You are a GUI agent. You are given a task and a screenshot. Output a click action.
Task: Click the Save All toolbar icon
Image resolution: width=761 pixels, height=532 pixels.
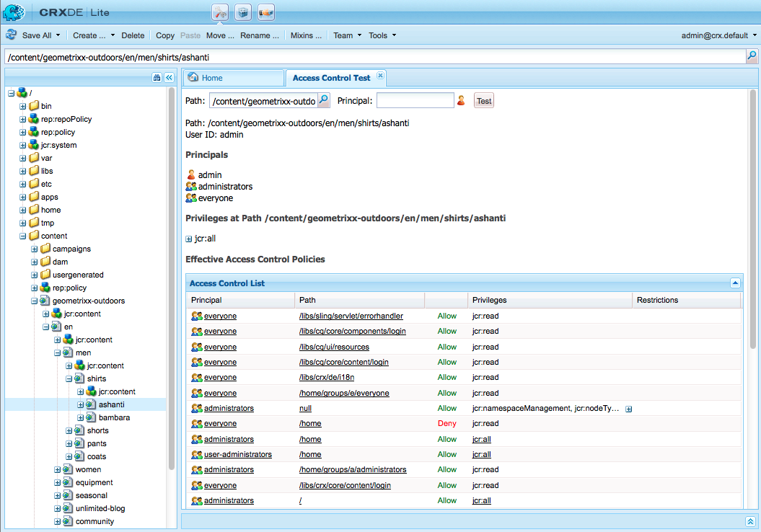point(12,35)
